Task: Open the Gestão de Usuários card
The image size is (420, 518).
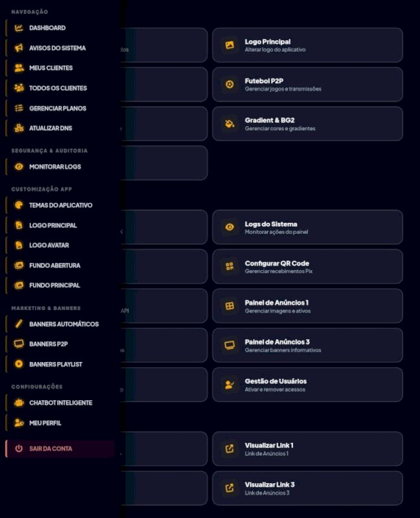Action: click(x=307, y=385)
